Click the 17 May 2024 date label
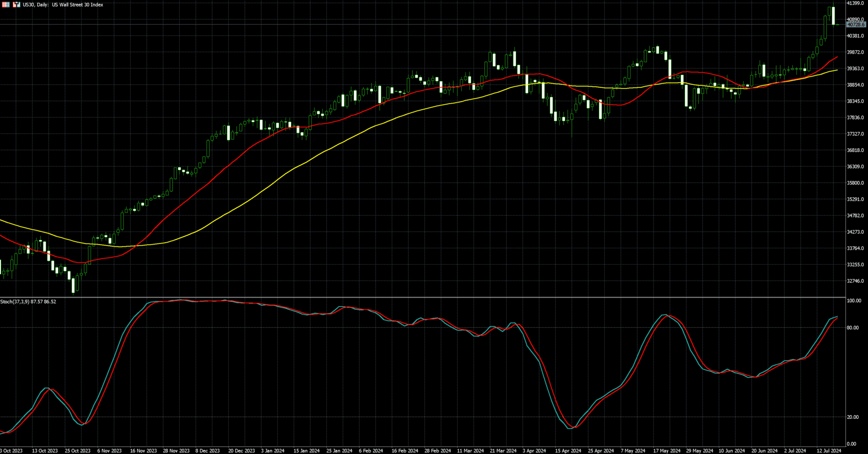This screenshot has height=454, width=868. pyautogui.click(x=667, y=451)
